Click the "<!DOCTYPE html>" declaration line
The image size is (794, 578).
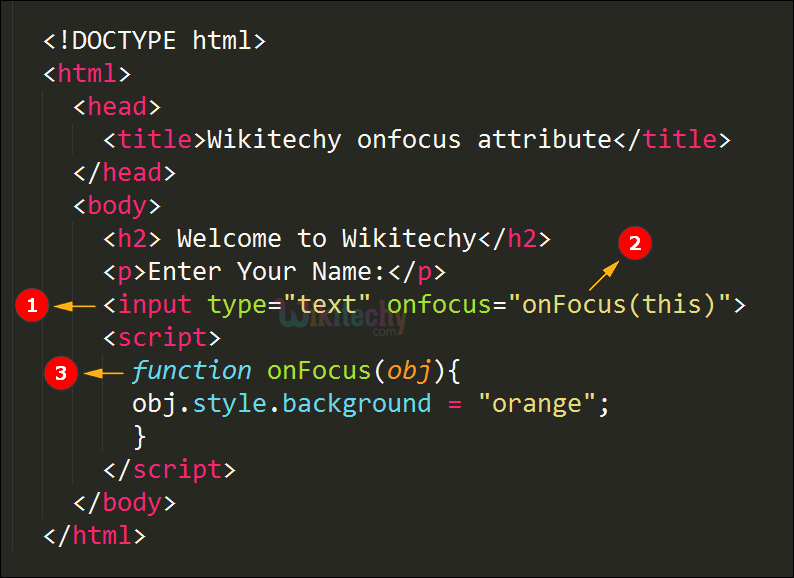tap(154, 41)
